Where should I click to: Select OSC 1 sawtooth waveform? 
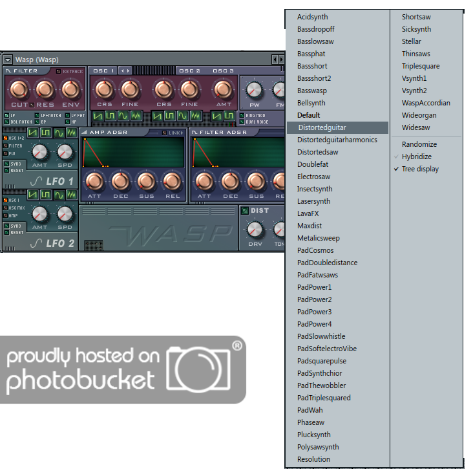click(98, 116)
